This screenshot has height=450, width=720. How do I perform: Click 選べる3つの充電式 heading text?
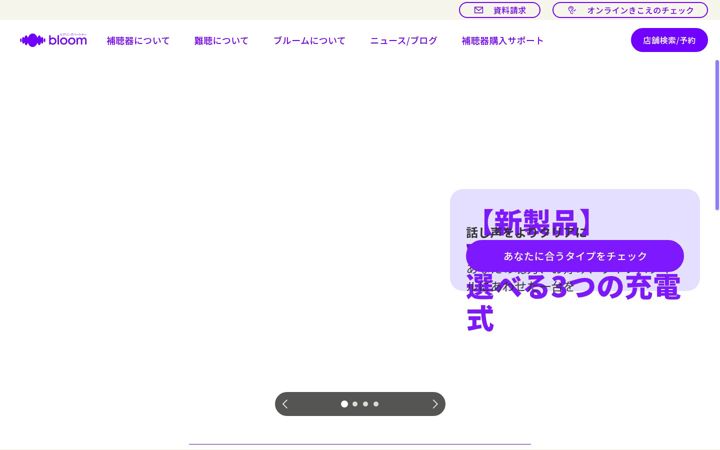pos(573,302)
